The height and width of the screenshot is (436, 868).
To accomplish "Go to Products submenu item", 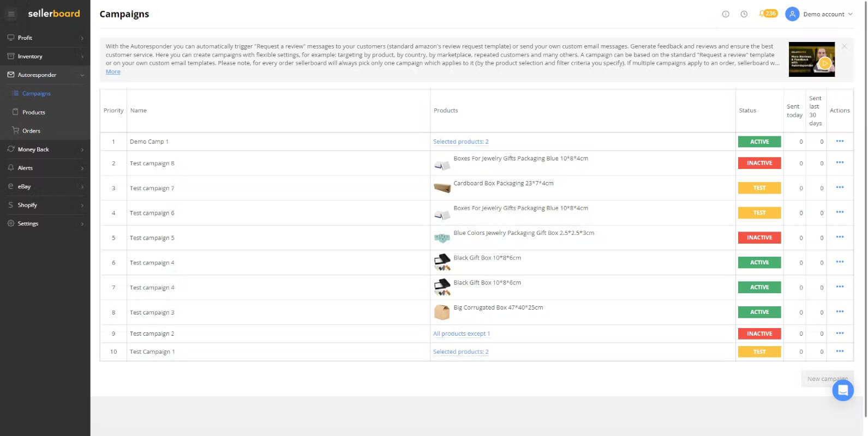I will 33,112.
